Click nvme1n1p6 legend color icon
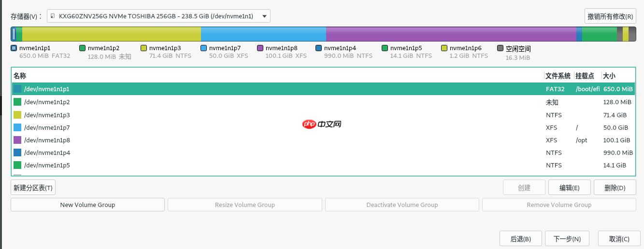This screenshot has width=644, height=249. click(444, 48)
